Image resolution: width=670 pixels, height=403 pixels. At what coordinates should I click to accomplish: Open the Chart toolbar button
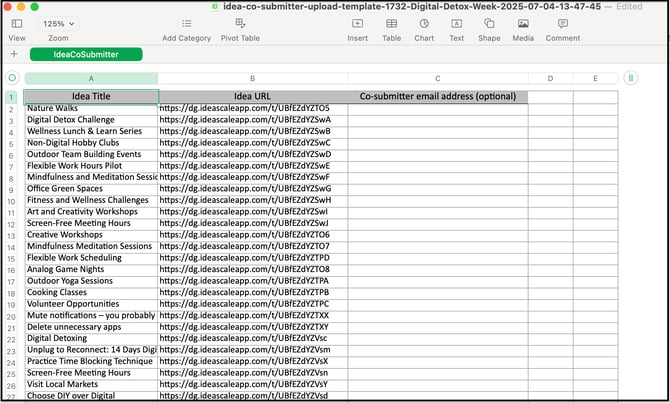[424, 23]
